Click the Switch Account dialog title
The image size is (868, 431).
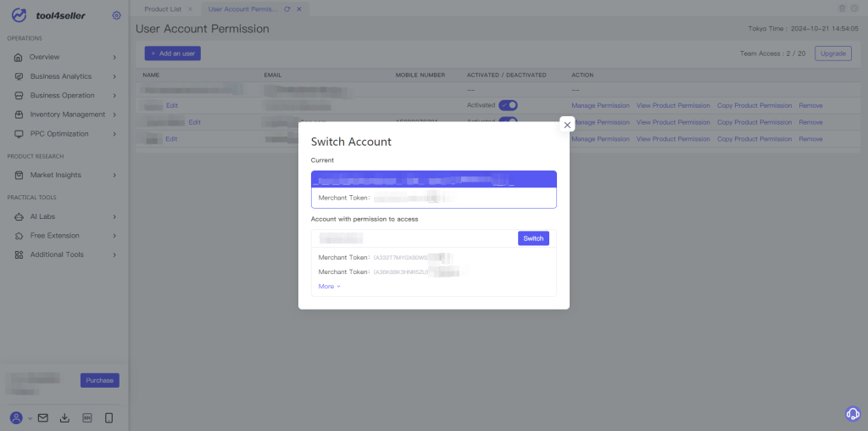coord(351,142)
